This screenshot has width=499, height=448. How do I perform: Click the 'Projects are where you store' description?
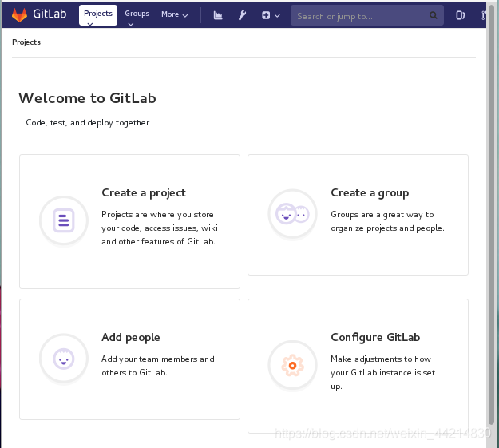tap(160, 228)
